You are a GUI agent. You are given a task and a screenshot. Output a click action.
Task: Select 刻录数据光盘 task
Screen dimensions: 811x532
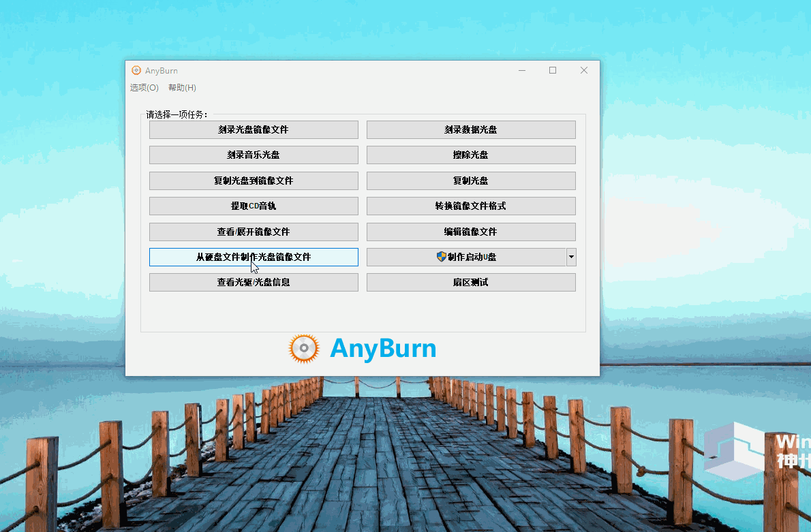(471, 130)
